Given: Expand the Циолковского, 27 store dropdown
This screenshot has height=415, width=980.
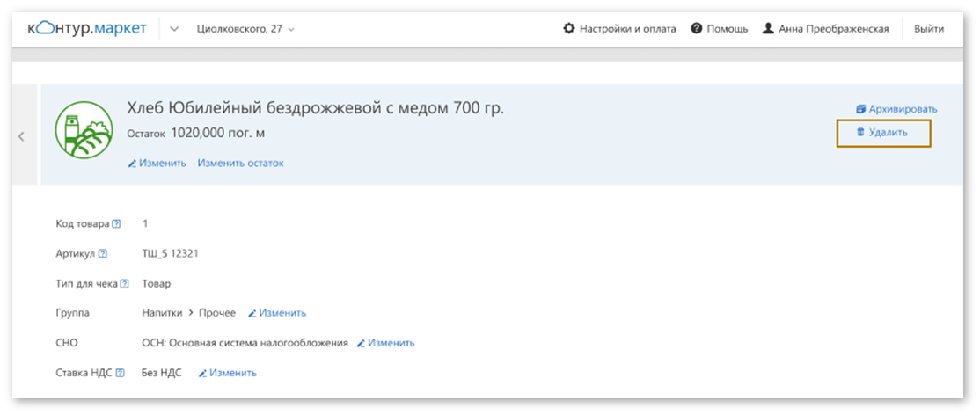Looking at the screenshot, I should pyautogui.click(x=245, y=29).
